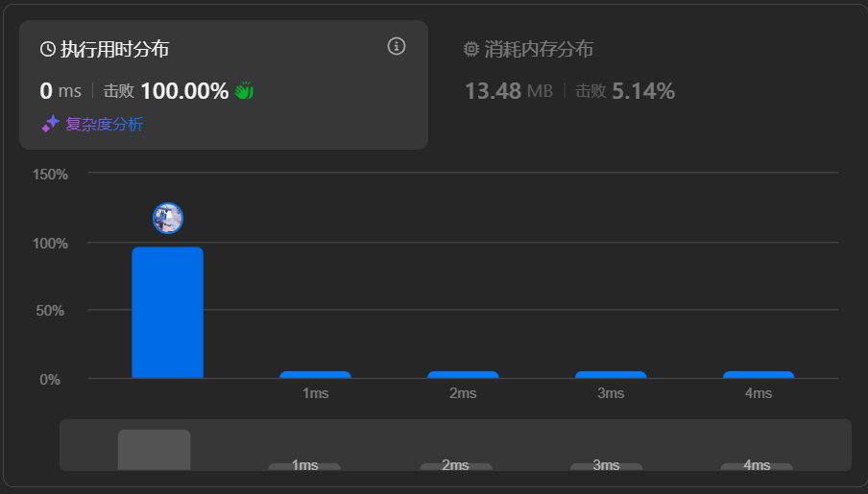Click the 1ms bar in the chart
This screenshot has height=494, width=868.
[315, 374]
